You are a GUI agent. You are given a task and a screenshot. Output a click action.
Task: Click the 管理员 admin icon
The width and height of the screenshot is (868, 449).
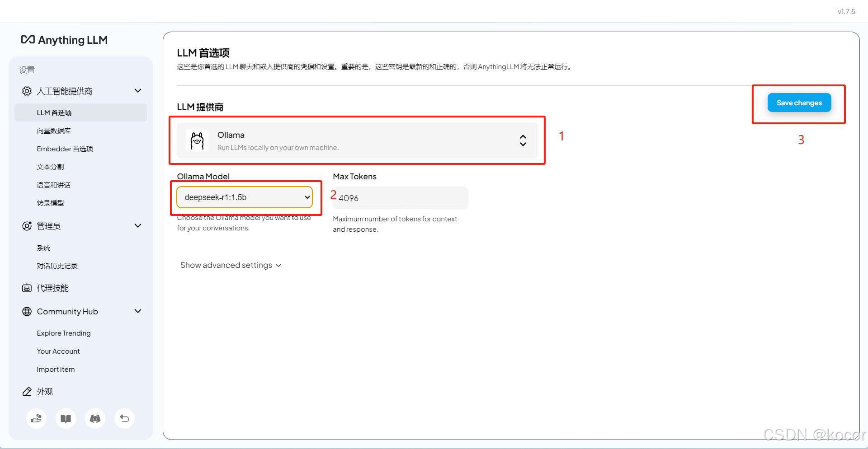(27, 226)
